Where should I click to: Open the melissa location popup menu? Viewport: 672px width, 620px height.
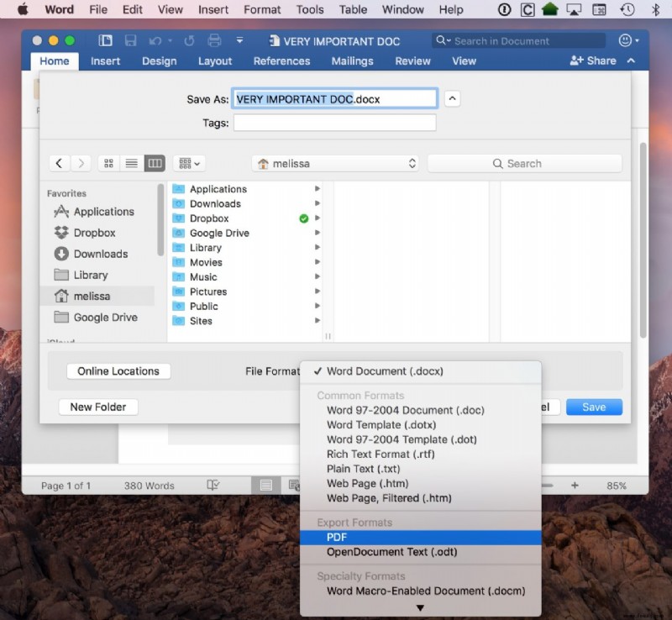click(335, 163)
